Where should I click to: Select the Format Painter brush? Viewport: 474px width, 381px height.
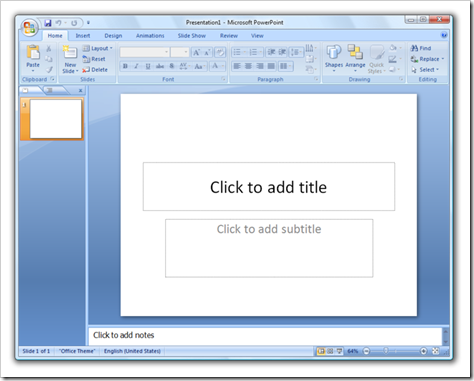pyautogui.click(x=49, y=69)
